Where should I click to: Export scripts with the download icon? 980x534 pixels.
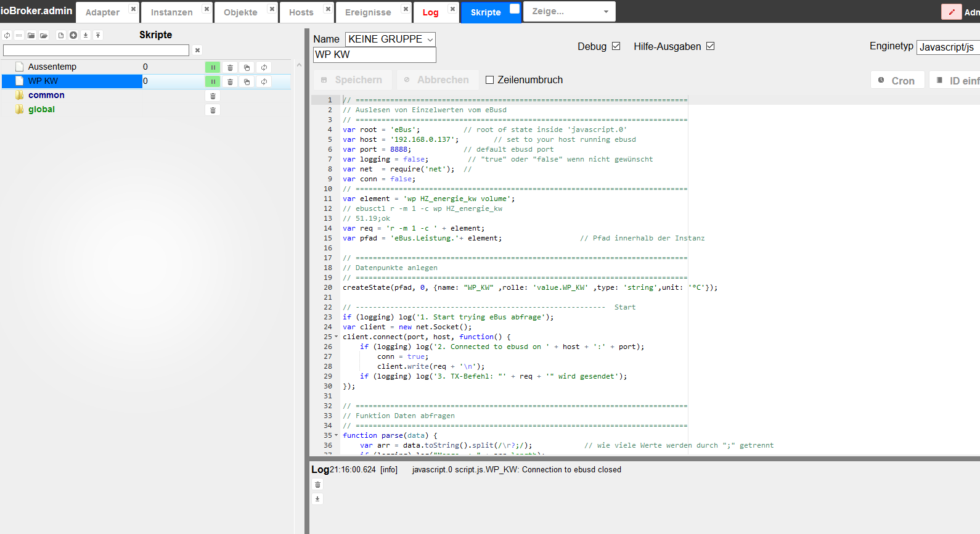[x=86, y=35]
